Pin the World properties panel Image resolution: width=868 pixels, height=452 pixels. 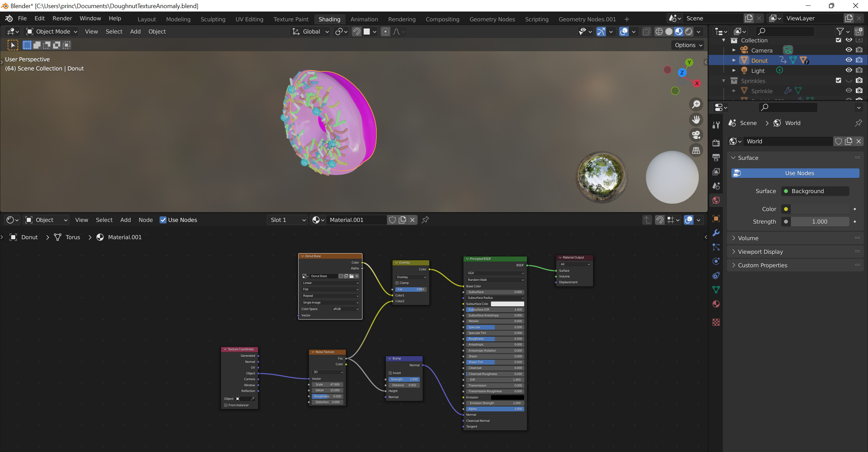(858, 123)
